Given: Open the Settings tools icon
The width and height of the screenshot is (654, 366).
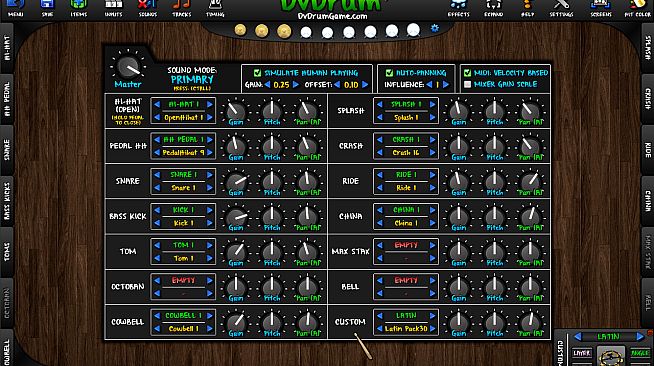Looking at the screenshot, I should 561,8.
